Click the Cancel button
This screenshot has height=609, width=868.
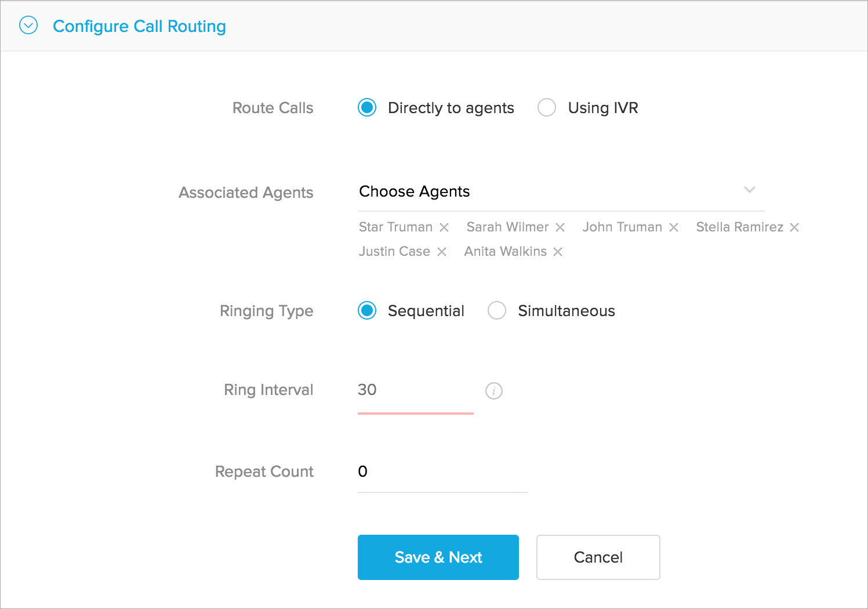[x=598, y=557]
